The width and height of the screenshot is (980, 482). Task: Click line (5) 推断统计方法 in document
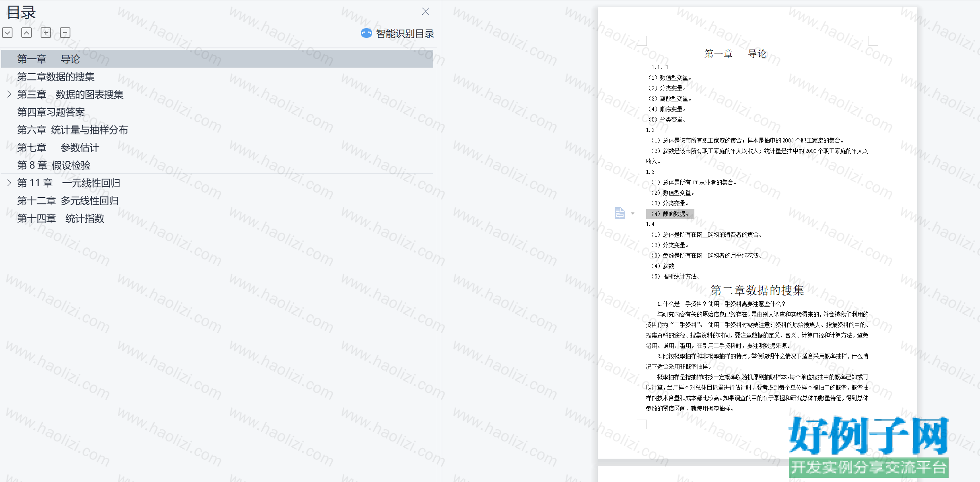tap(675, 276)
